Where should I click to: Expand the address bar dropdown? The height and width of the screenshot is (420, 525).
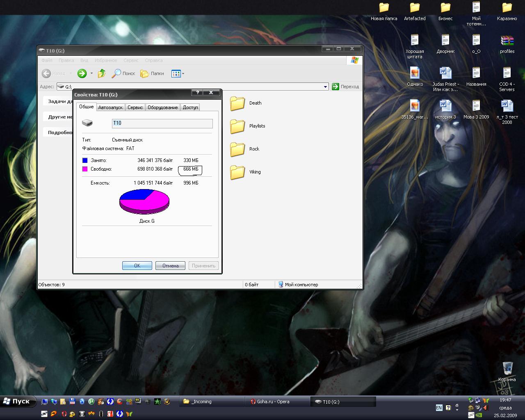[x=325, y=87]
